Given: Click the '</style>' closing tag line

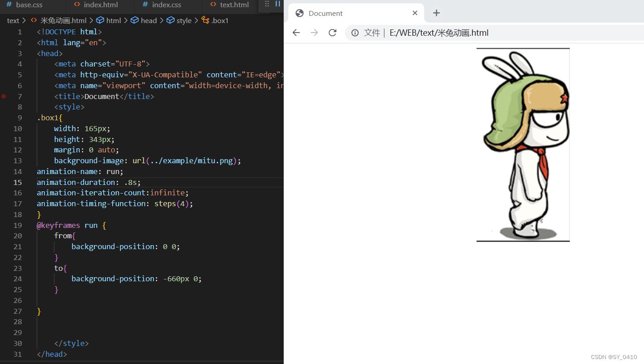Looking at the screenshot, I should click(x=72, y=344).
